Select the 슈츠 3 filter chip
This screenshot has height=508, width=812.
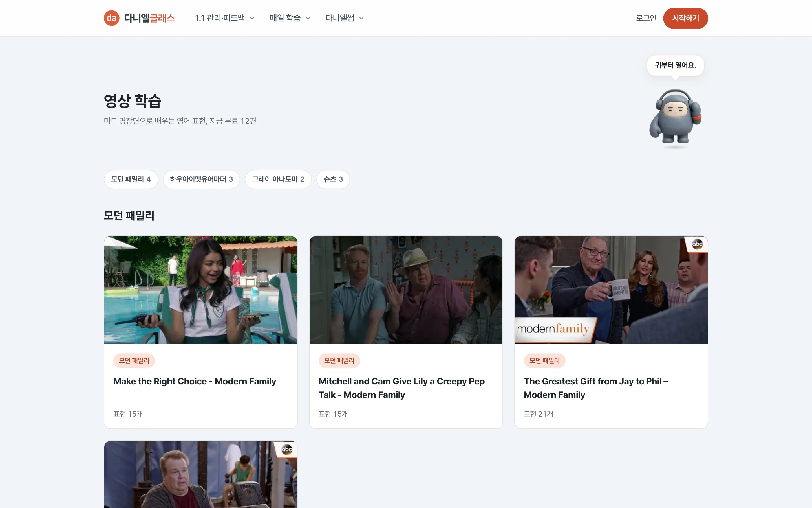(333, 179)
